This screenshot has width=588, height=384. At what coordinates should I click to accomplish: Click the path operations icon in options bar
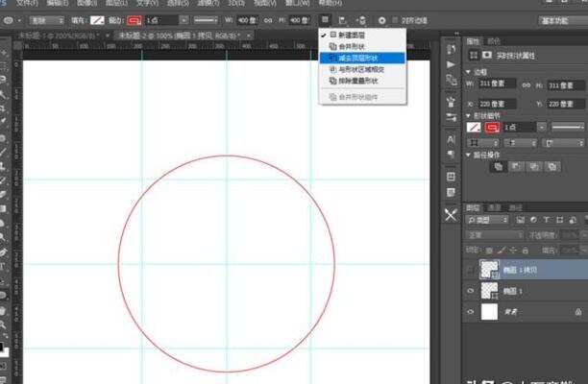(325, 19)
